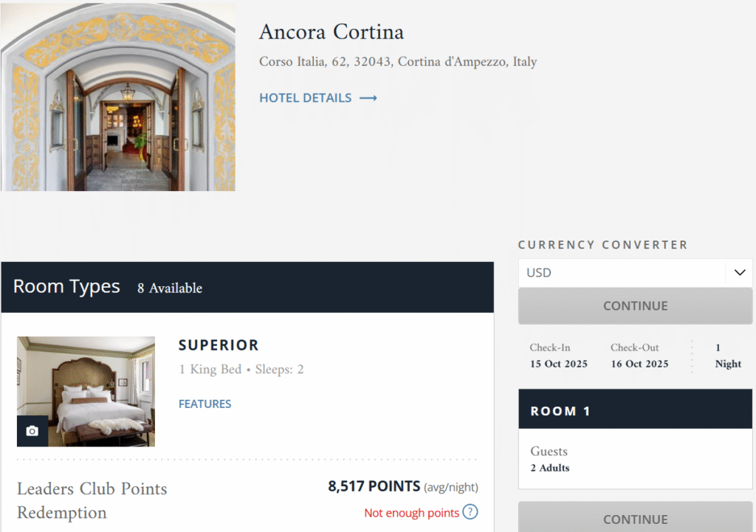Open FEATURES for the Superior room
756x532 pixels.
[x=205, y=404]
